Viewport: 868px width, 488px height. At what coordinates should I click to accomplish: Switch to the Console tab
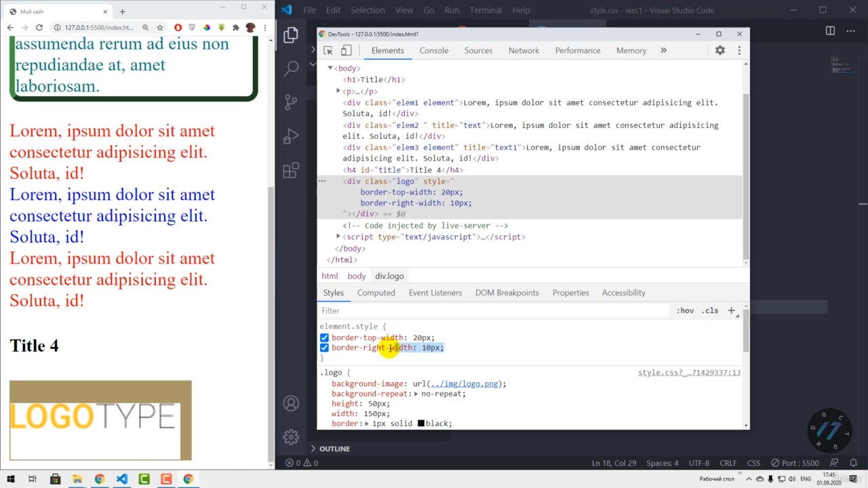(433, 51)
